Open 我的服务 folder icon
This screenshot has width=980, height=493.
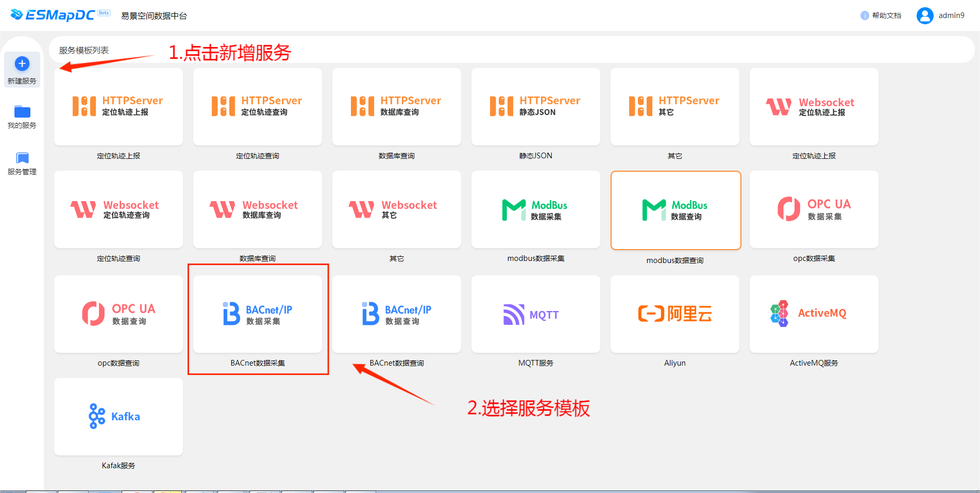click(x=22, y=111)
